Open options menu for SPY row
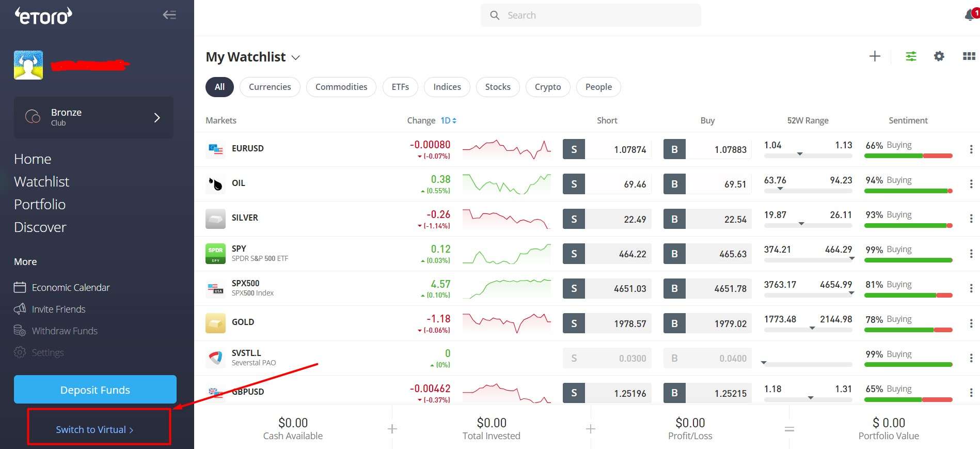The width and height of the screenshot is (980, 449). point(971,254)
